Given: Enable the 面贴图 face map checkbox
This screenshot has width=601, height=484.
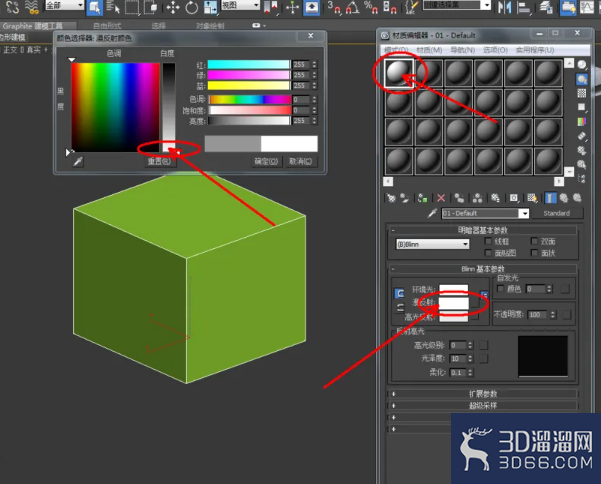Looking at the screenshot, I should 488,253.
